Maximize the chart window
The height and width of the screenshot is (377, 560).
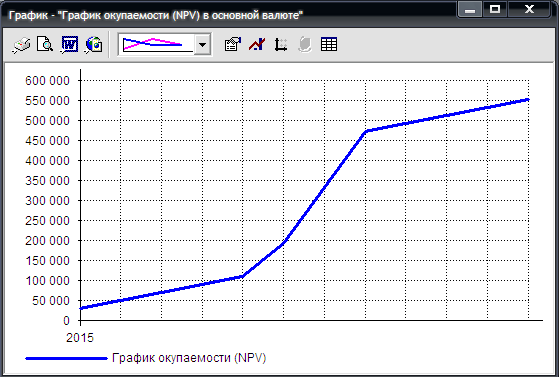click(495, 9)
